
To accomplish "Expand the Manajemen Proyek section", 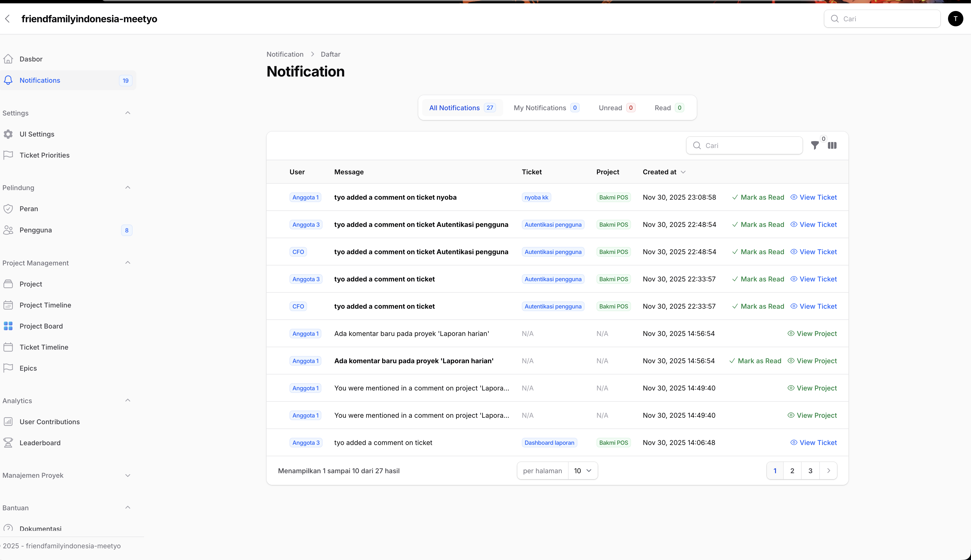I will 128,475.
